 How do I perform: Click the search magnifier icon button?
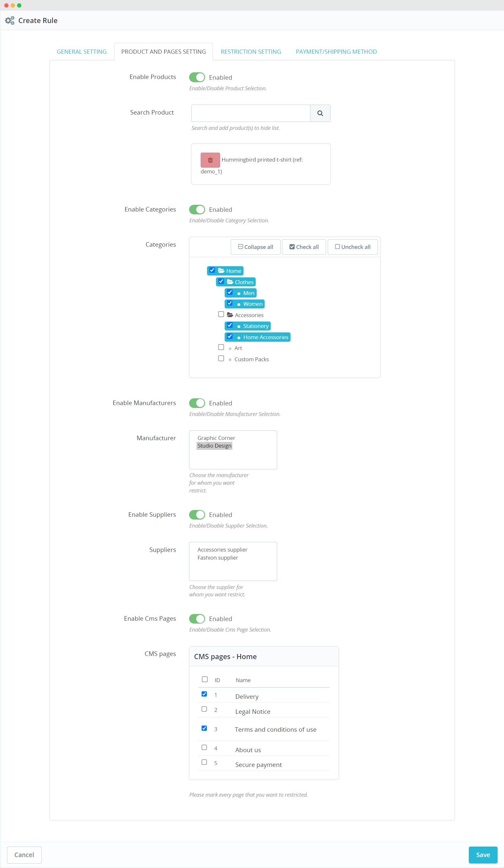point(320,113)
